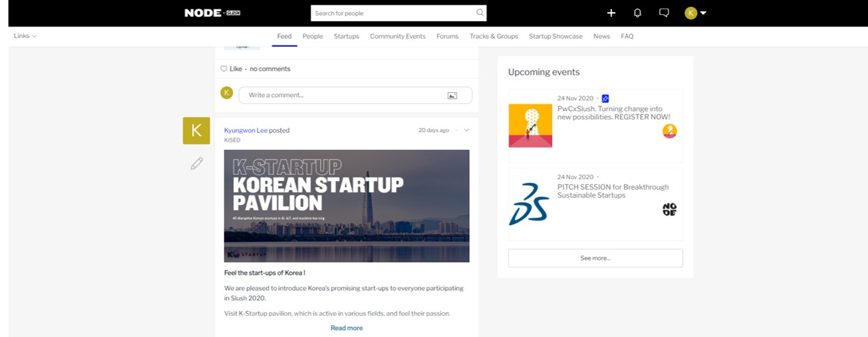
Task: Click See more upcoming events button
Action: coord(595,258)
